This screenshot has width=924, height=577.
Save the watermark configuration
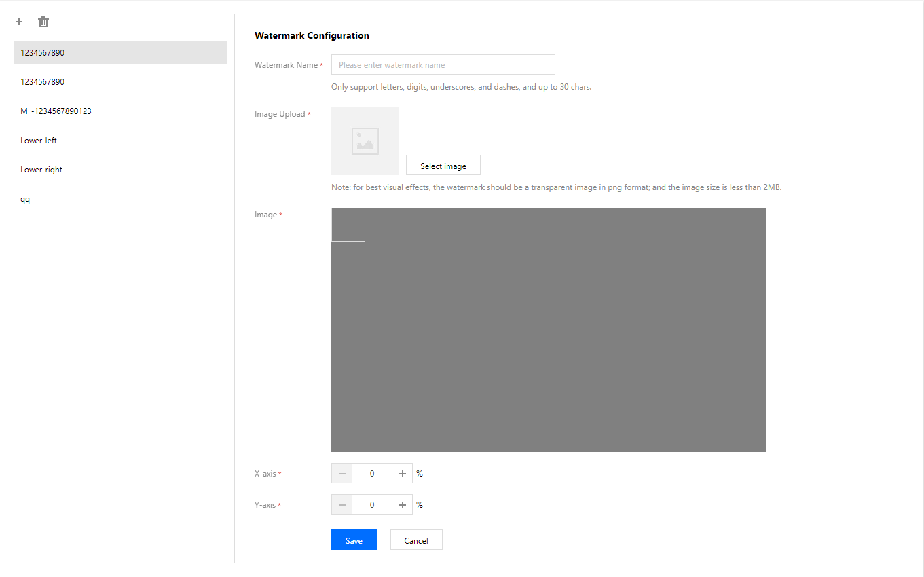pos(354,540)
